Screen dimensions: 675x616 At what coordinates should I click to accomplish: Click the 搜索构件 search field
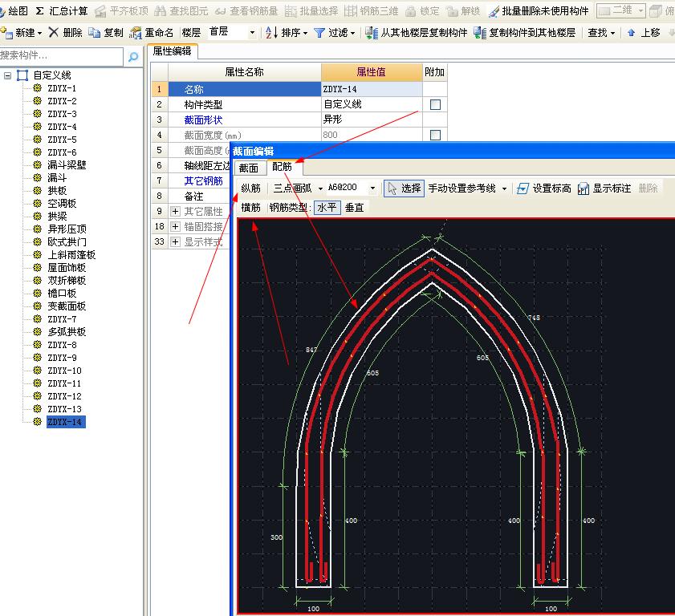coord(61,56)
